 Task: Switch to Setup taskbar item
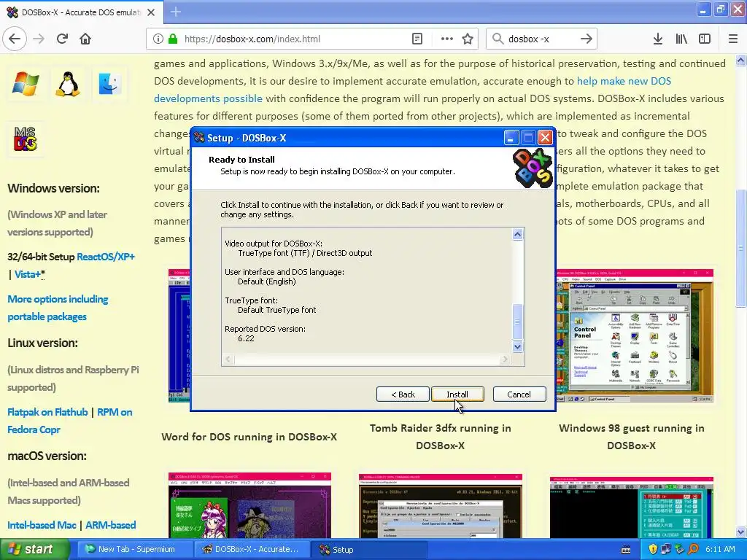tap(369, 549)
